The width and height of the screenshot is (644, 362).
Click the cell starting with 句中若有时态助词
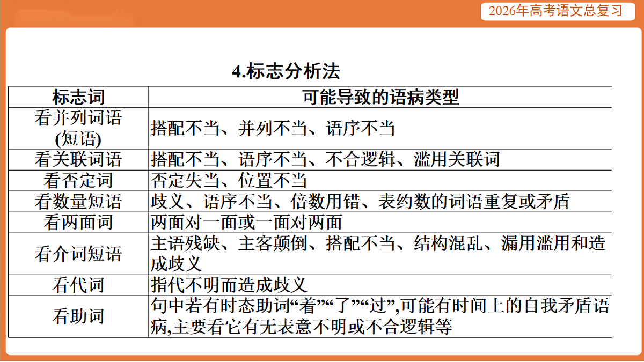coord(380,316)
